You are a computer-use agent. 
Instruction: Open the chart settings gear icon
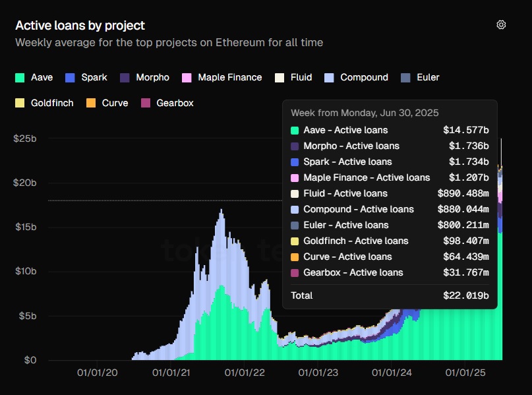click(501, 25)
